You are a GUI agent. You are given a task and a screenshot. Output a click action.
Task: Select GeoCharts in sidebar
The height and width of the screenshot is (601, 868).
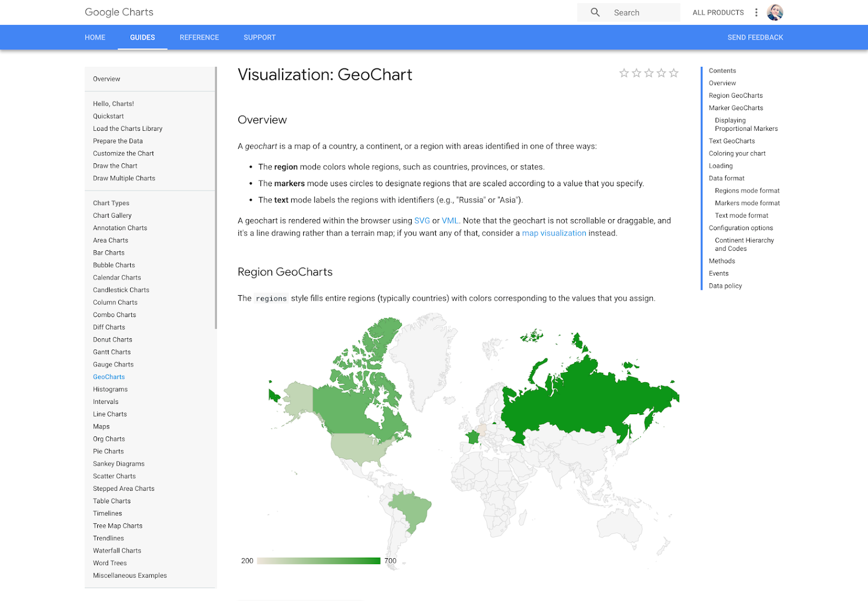(108, 377)
